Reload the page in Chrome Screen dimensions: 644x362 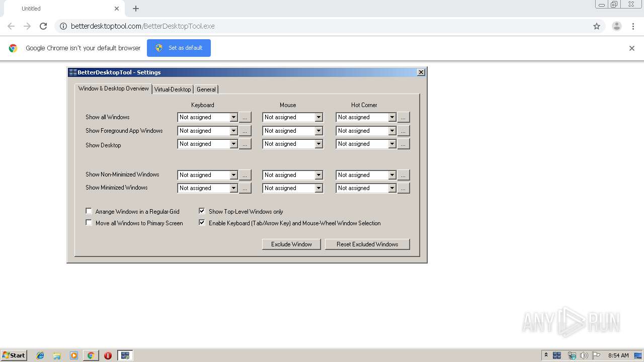[43, 26]
